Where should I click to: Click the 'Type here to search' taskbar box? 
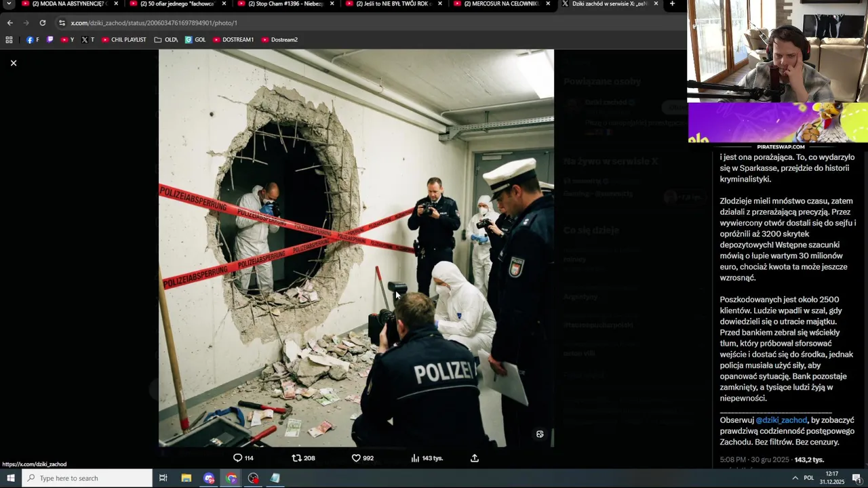pyautogui.click(x=87, y=479)
